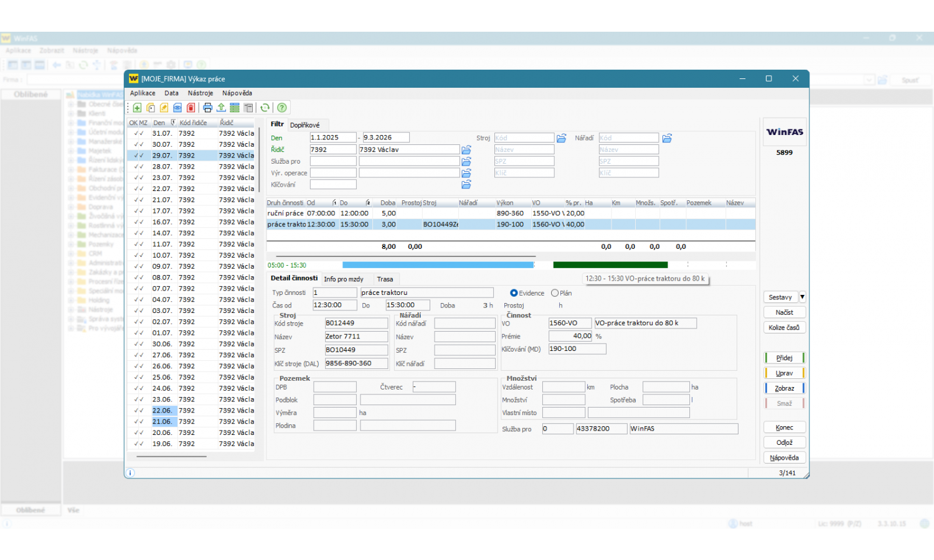Select the Evidence radio button

click(x=514, y=293)
